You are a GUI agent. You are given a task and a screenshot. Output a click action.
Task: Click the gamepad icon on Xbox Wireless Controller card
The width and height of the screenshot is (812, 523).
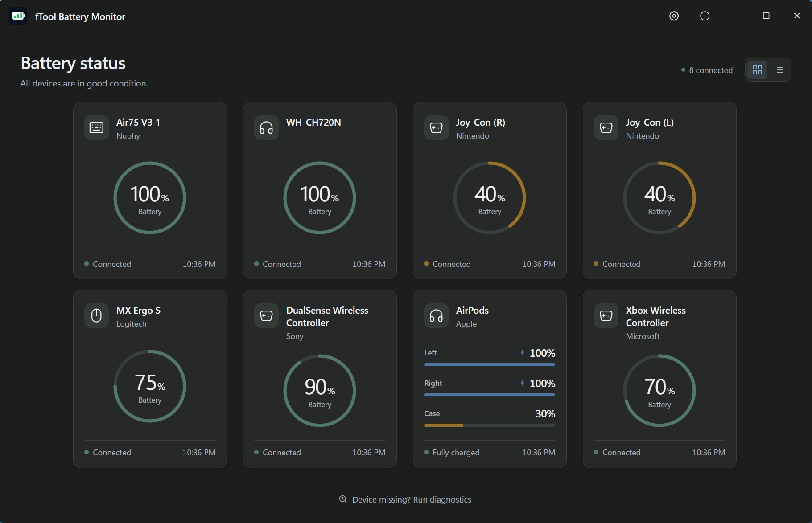[606, 316]
